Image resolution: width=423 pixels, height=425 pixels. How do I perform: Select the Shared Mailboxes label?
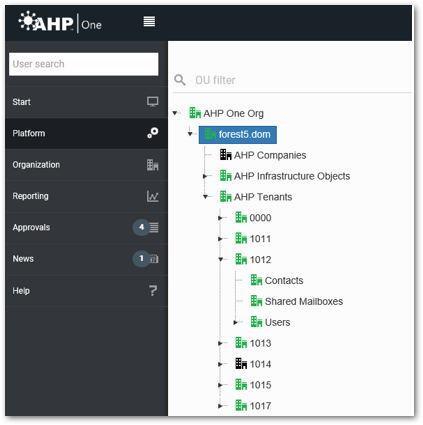pyautogui.click(x=304, y=301)
